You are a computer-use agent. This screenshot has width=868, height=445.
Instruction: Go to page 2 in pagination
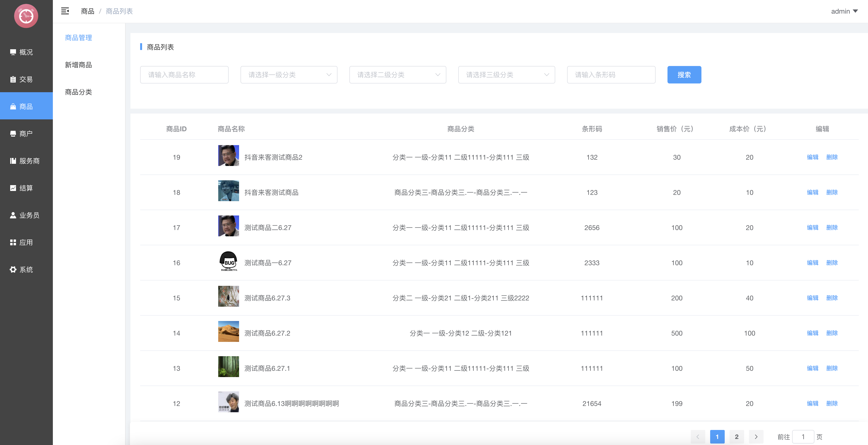pos(737,437)
